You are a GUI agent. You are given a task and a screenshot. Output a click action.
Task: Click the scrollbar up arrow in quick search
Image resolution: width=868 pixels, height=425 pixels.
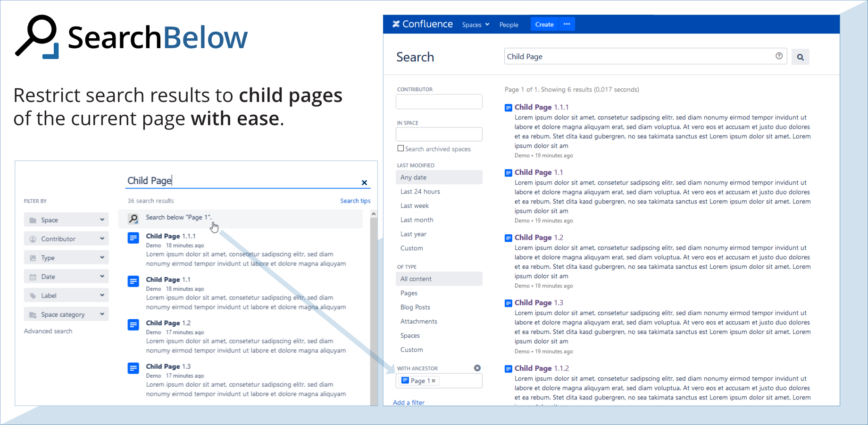click(374, 214)
